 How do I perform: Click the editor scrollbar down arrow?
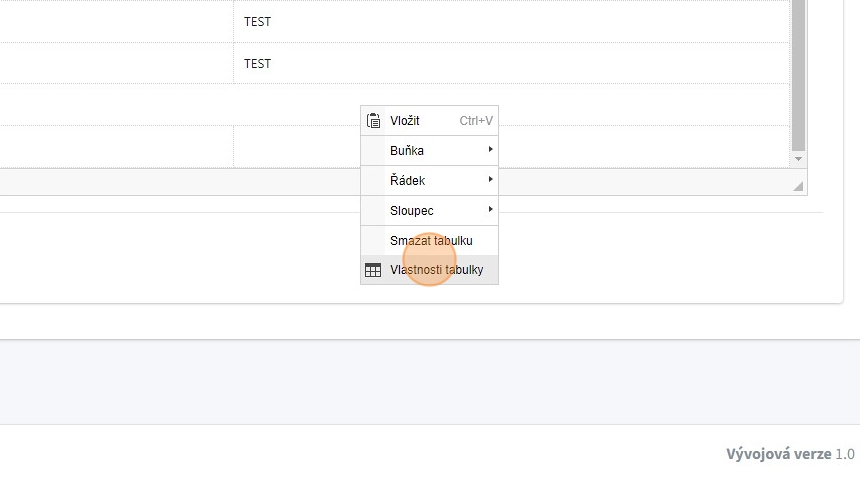(798, 159)
